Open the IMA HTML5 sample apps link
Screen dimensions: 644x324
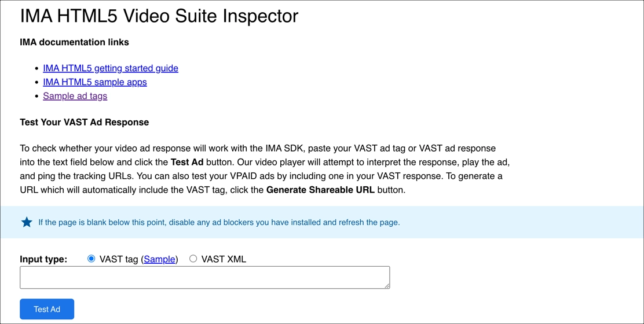click(x=94, y=82)
